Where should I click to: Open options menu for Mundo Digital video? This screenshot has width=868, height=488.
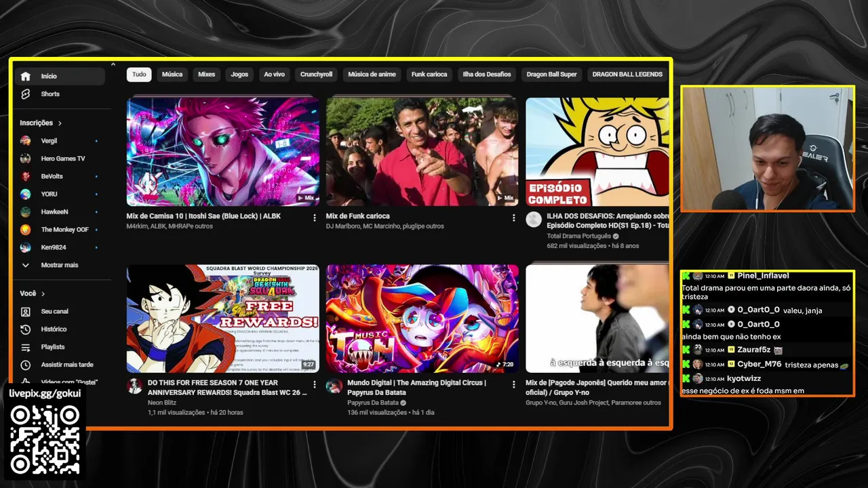tap(513, 384)
